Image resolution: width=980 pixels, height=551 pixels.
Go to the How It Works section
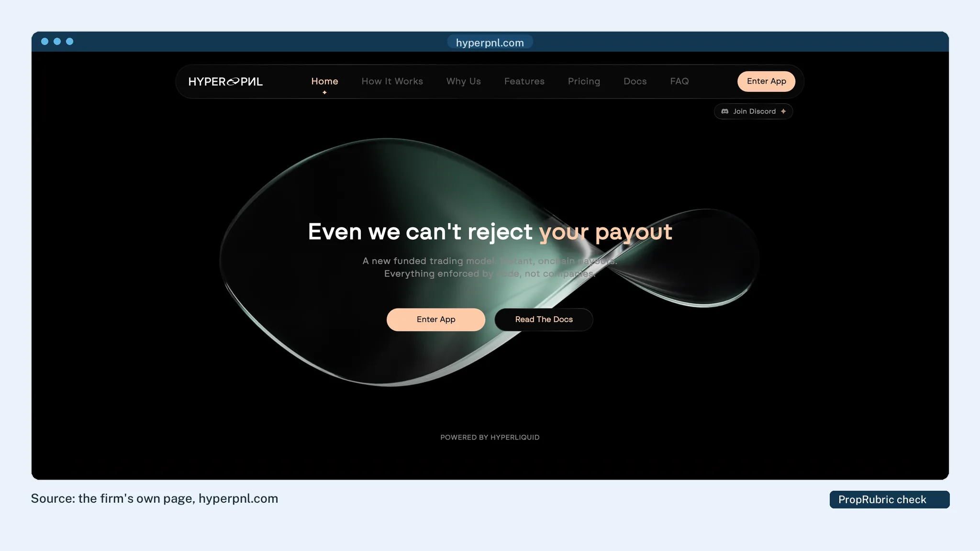tap(392, 81)
